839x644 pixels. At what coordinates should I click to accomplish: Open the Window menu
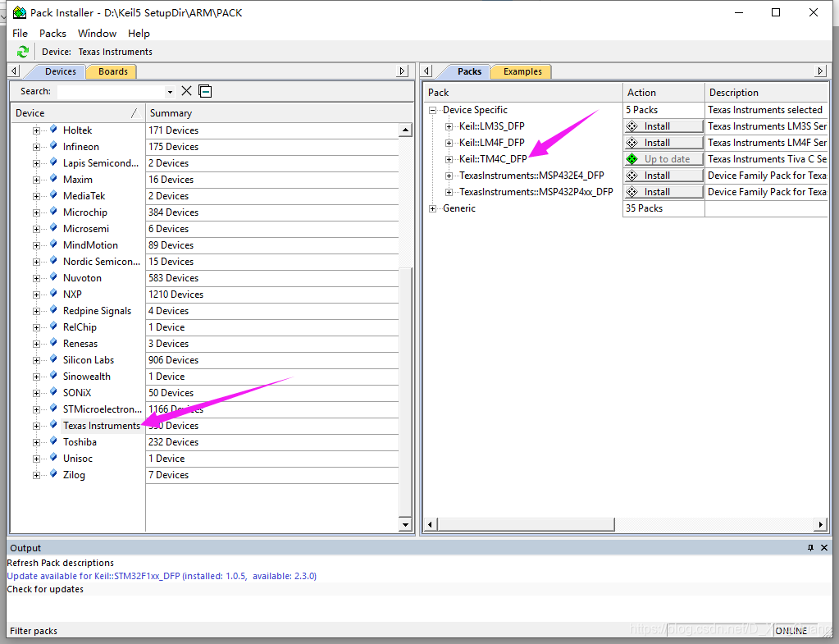point(97,33)
